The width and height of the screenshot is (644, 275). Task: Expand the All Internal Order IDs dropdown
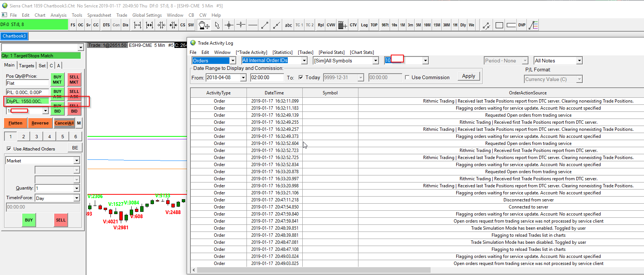click(x=304, y=61)
